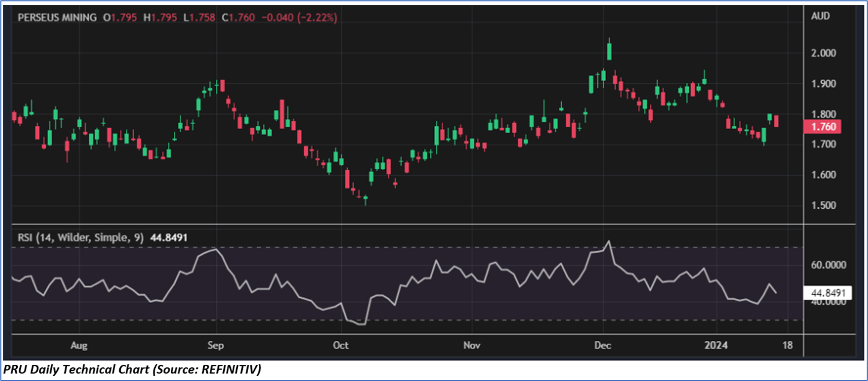The width and height of the screenshot is (868, 381).
Task: Click the RSI reading 44.8491 beside indicator name
Action: [x=168, y=238]
